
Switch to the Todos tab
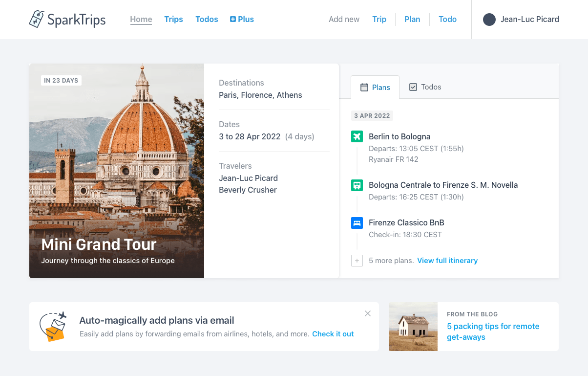pos(425,87)
